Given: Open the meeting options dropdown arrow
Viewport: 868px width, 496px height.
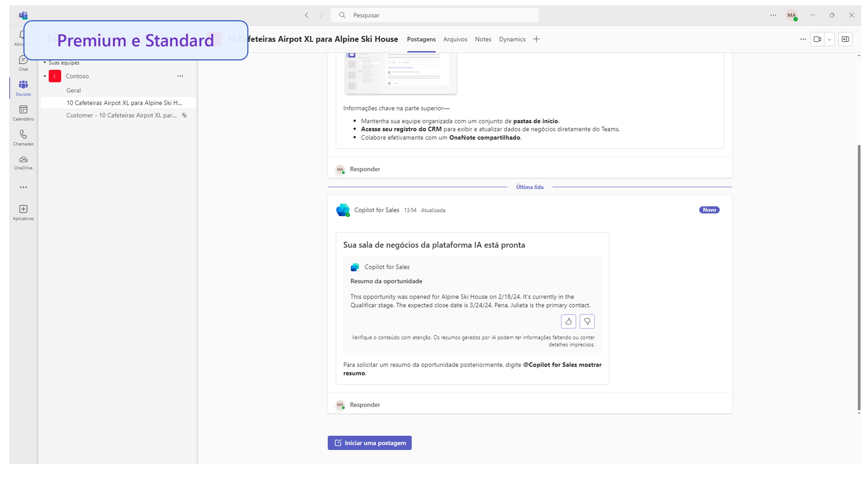Looking at the screenshot, I should click(829, 39).
